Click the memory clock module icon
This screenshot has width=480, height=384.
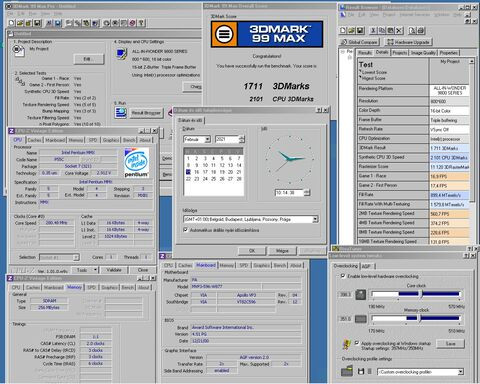point(360,319)
